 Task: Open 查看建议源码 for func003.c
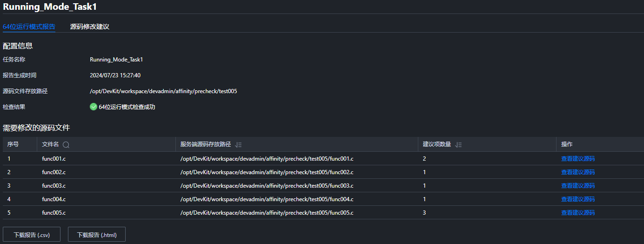tap(578, 185)
